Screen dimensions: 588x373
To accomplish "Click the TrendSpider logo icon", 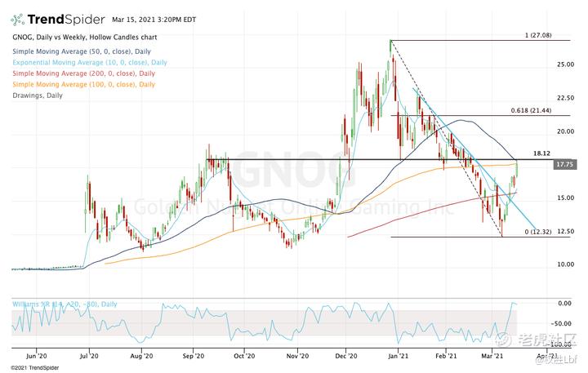I will click(x=18, y=20).
